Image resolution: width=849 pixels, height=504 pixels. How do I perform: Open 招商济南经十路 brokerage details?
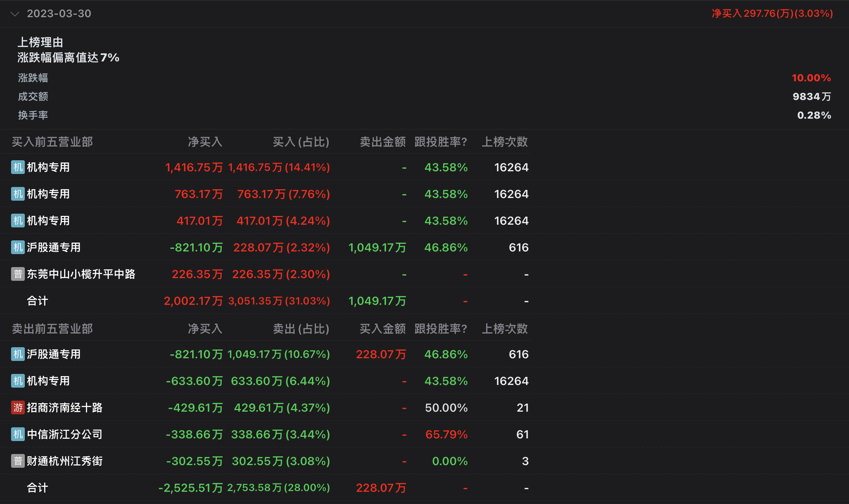point(65,408)
